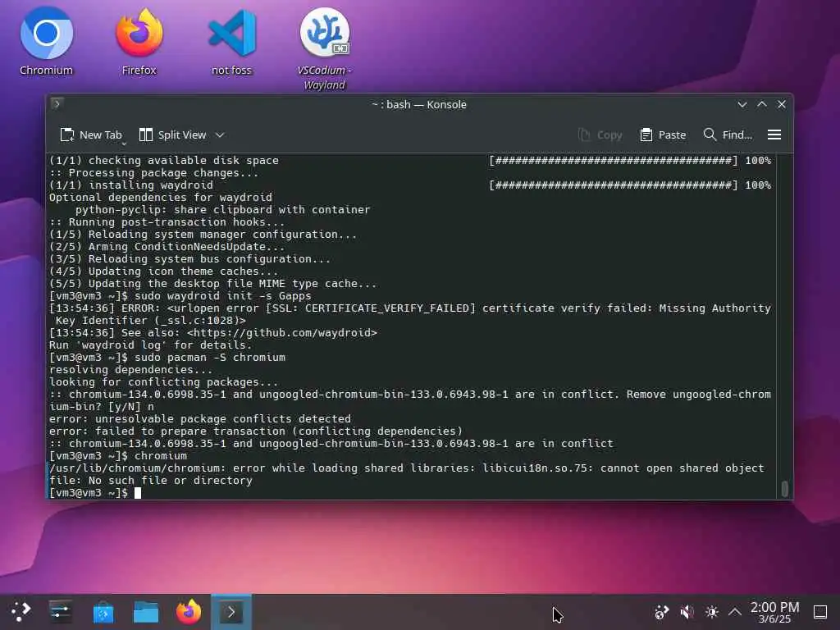The width and height of the screenshot is (840, 630).
Task: Click the 'sudo pacman -S chromium' command text
Action: [x=210, y=358]
